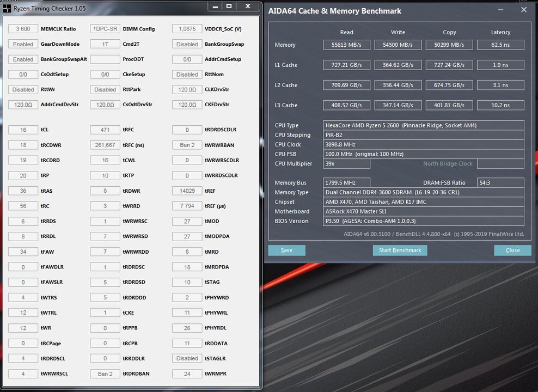Viewport: 538px width, 392px height.
Task: Minimize the Ryzen Timing Checker window
Action: 216,7
